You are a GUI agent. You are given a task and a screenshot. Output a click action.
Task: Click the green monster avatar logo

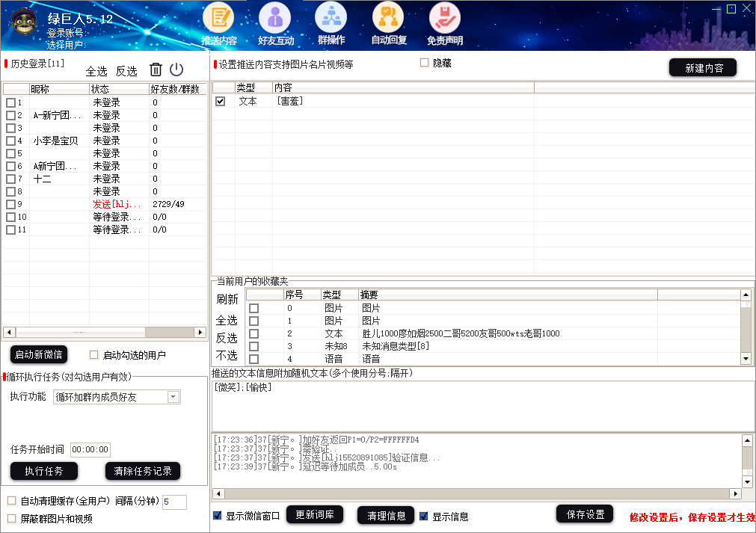(x=24, y=22)
